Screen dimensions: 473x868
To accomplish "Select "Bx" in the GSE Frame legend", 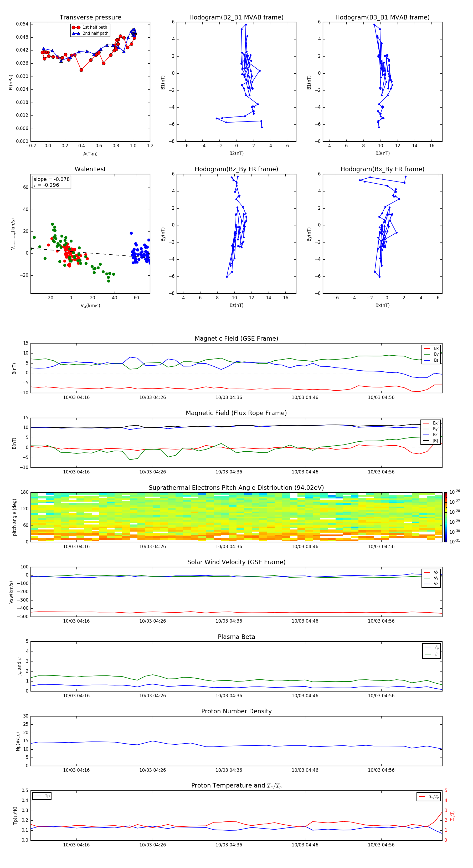I will coord(431,349).
